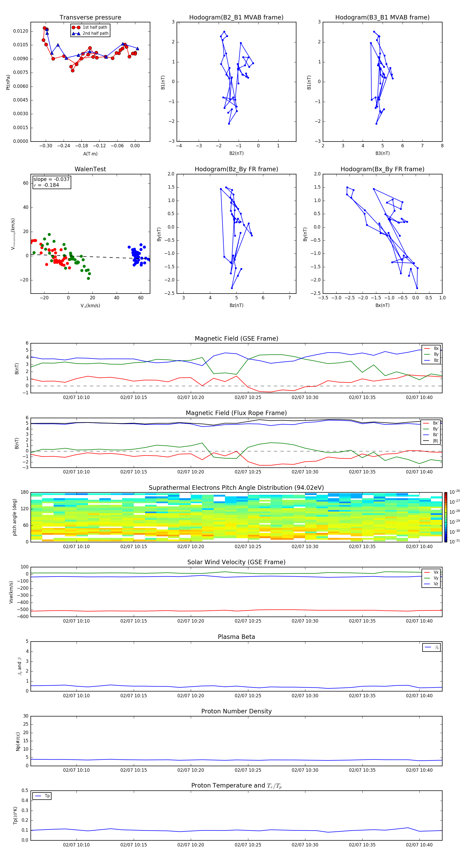
Task: Click the 'r = -0.184' annotation
Action: coord(47,185)
